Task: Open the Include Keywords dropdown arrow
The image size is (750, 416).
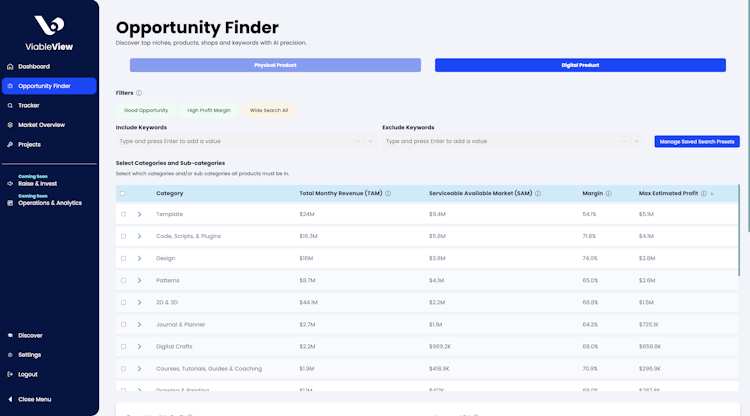Action: [x=370, y=141]
